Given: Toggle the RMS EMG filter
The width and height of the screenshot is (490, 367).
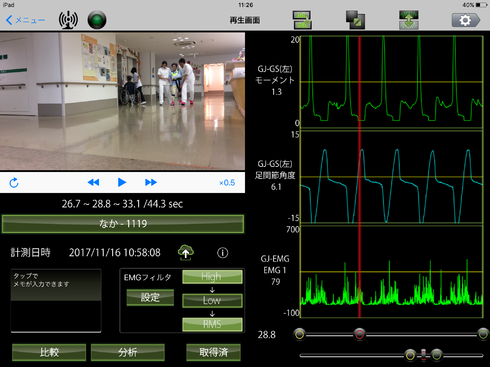Looking at the screenshot, I should [x=212, y=324].
